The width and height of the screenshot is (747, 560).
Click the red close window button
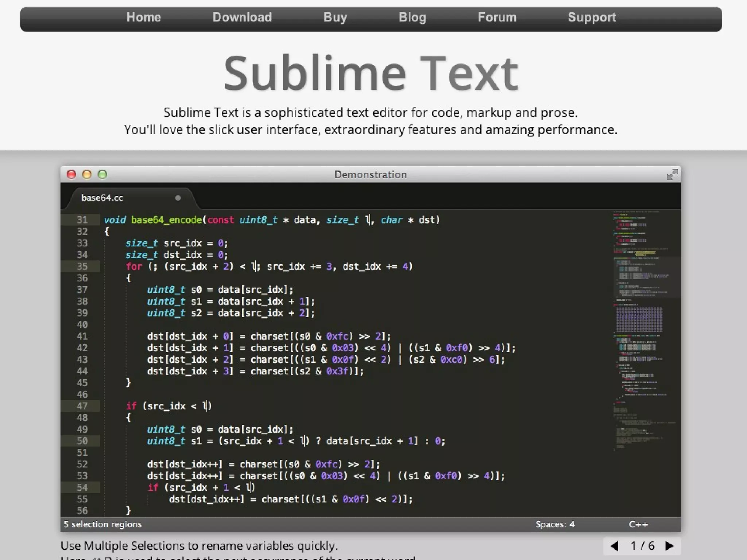[71, 175]
